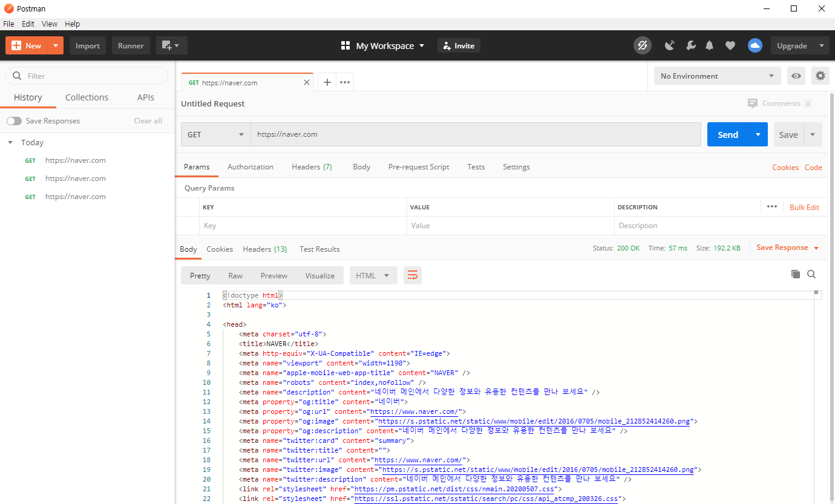Click the orange New button
835x504 pixels.
(x=27, y=45)
